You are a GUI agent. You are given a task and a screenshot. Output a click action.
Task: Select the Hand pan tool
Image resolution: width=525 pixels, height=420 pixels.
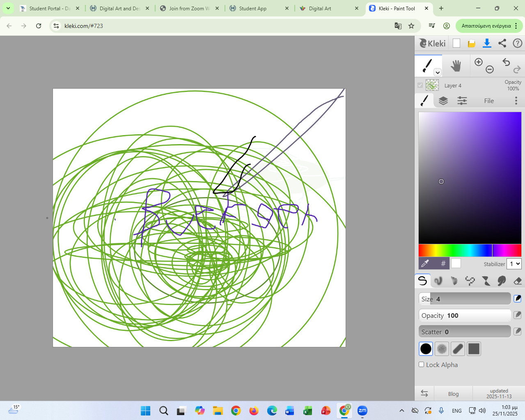[456, 66]
